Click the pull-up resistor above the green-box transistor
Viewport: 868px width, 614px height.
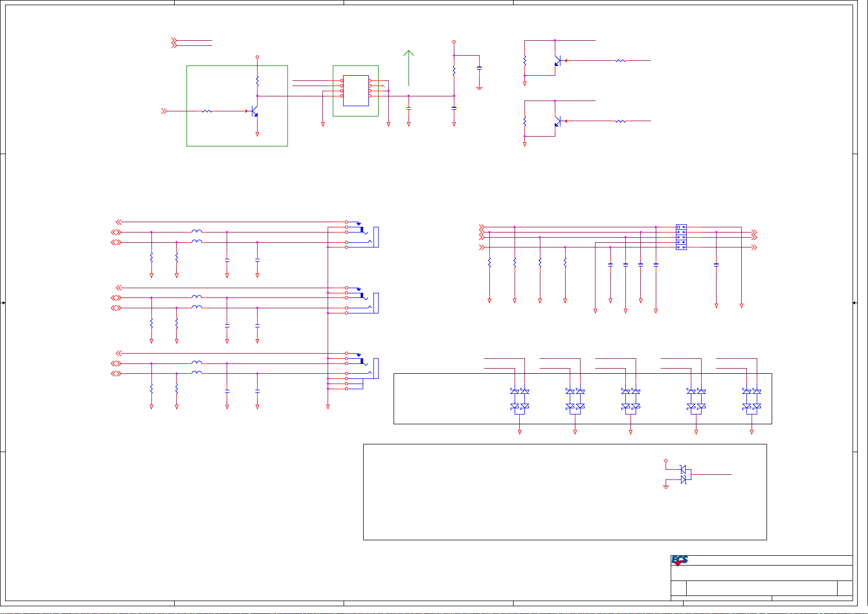coord(257,81)
